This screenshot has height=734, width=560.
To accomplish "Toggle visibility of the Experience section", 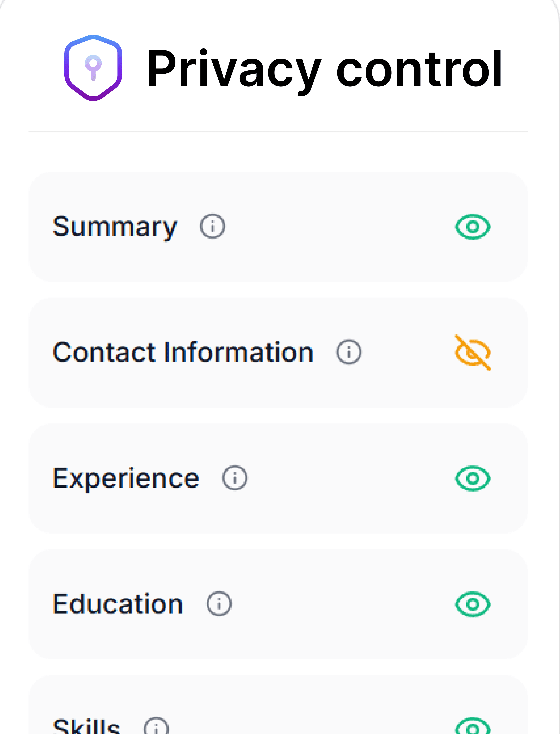I will [x=473, y=478].
